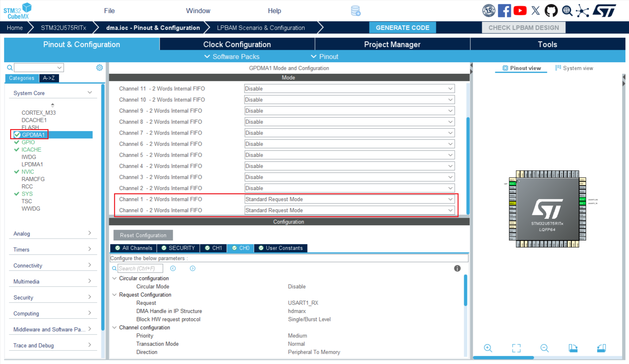Open the categories settings gear icon

pyautogui.click(x=100, y=67)
